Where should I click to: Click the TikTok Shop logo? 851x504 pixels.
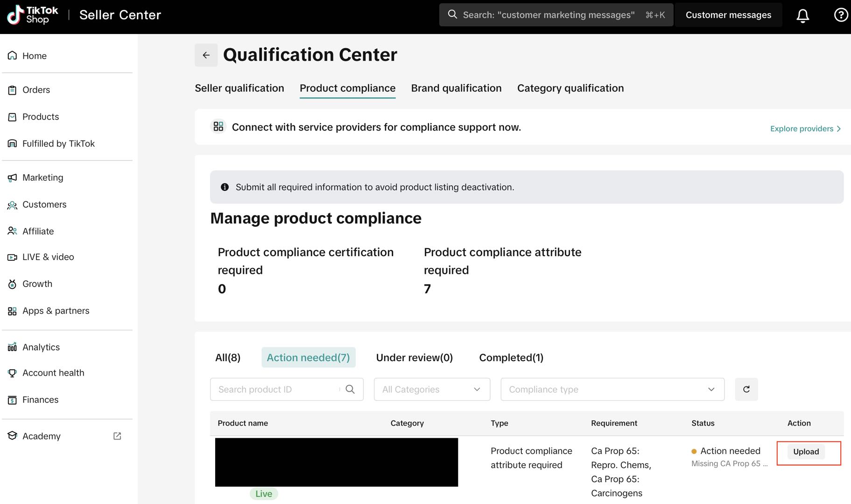point(33,15)
